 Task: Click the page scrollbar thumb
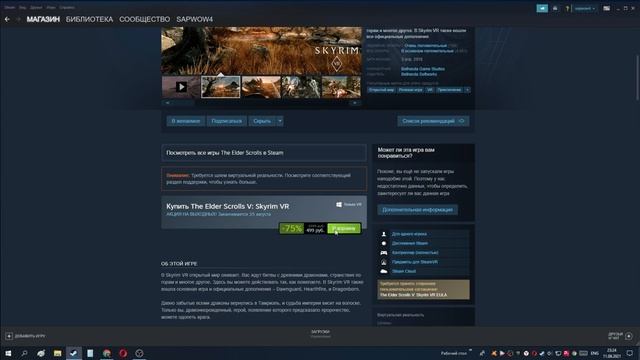[x=637, y=77]
